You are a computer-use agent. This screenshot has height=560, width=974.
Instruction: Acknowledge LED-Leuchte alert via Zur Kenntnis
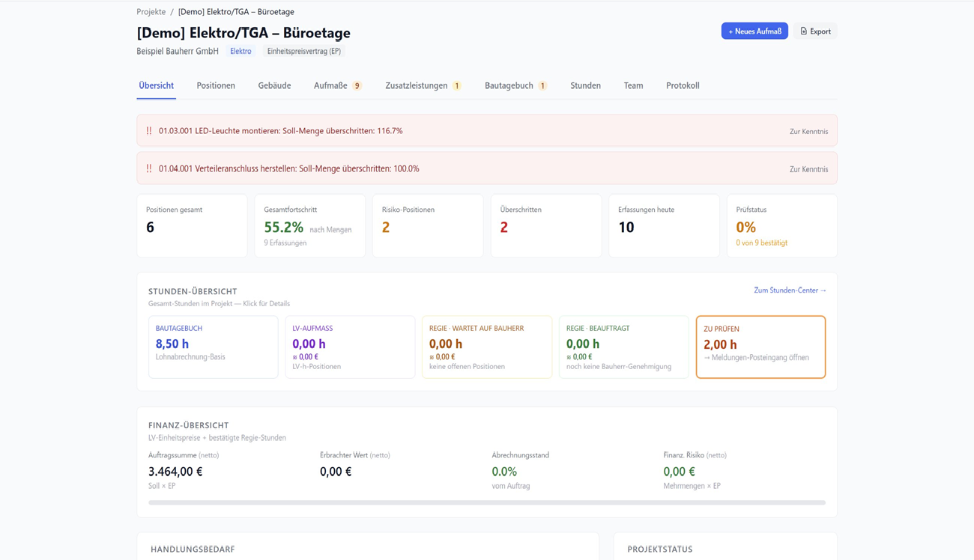(808, 132)
